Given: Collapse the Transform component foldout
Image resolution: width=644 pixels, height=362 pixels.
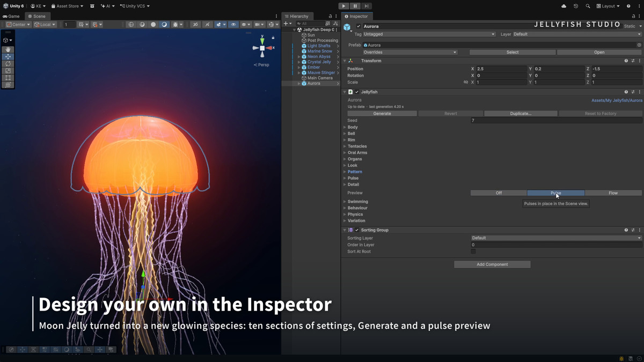Looking at the screenshot, I should tap(345, 61).
